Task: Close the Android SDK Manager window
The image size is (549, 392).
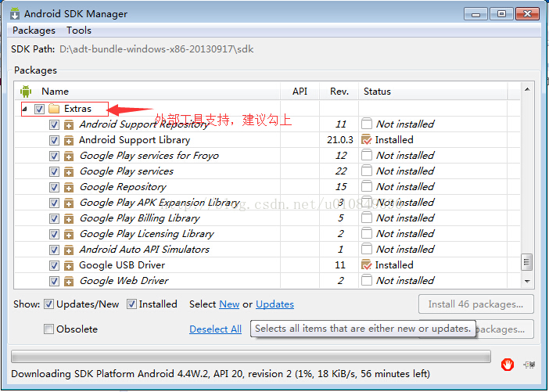Action: (527, 14)
